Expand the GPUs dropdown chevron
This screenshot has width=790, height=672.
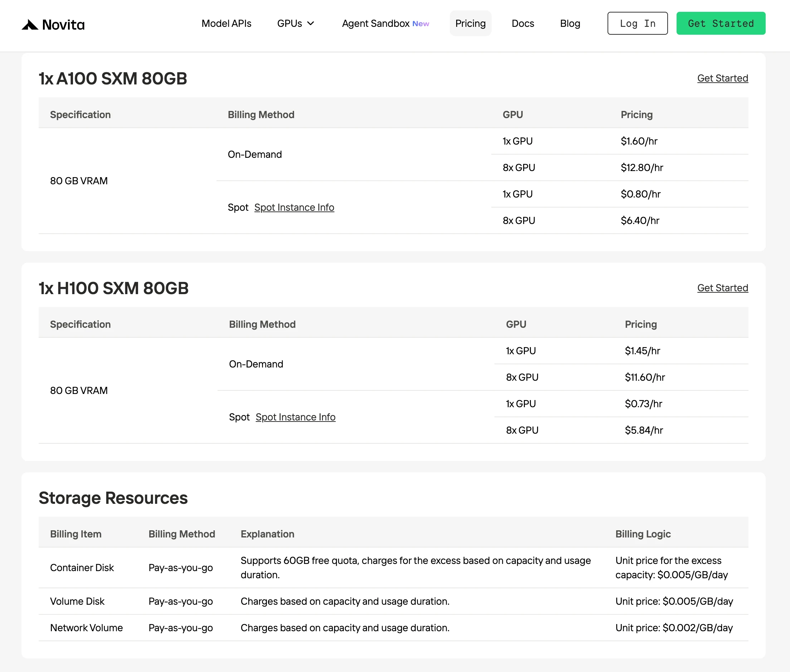pyautogui.click(x=311, y=24)
